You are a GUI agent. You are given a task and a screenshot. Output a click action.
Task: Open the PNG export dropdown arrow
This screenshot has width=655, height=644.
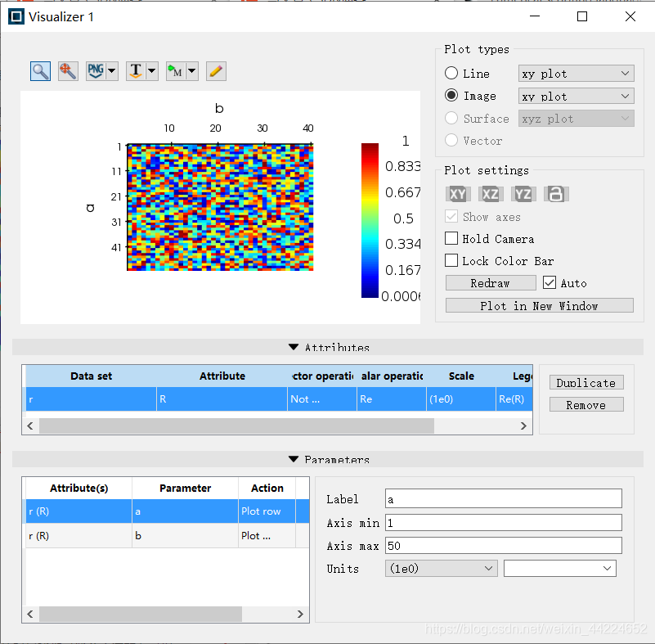tap(112, 71)
